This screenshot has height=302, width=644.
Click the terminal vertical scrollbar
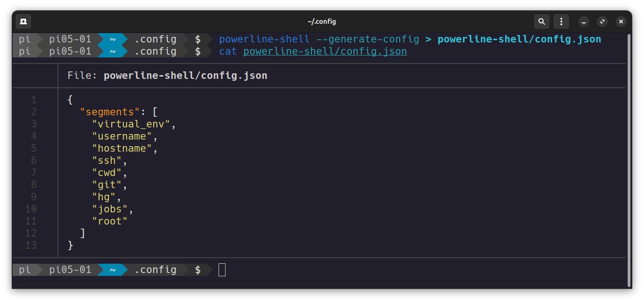629,161
